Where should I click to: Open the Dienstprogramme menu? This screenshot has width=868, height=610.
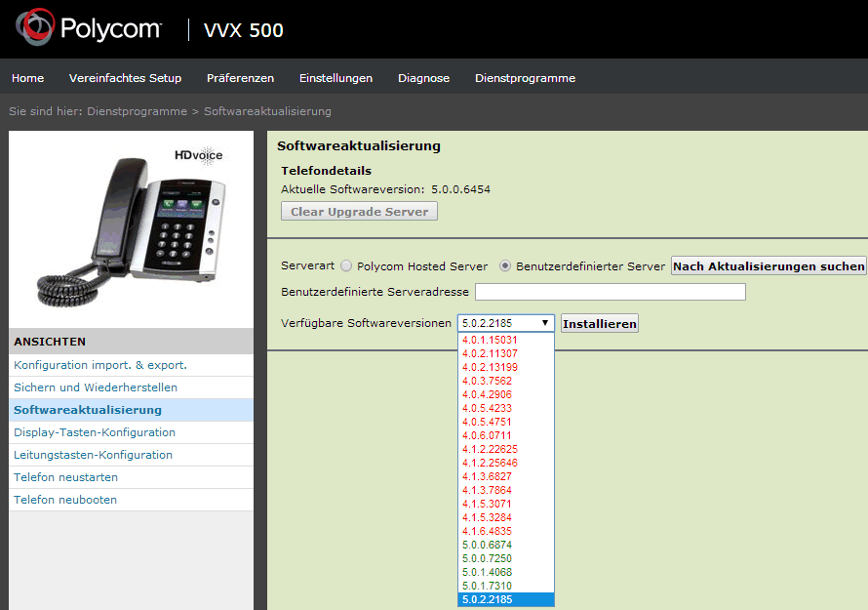pyautogui.click(x=525, y=78)
